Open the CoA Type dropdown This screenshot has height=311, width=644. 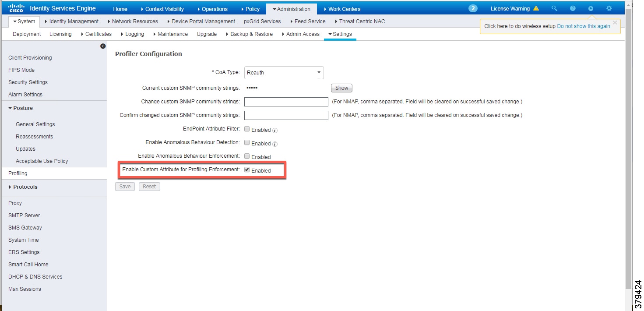pyautogui.click(x=284, y=73)
